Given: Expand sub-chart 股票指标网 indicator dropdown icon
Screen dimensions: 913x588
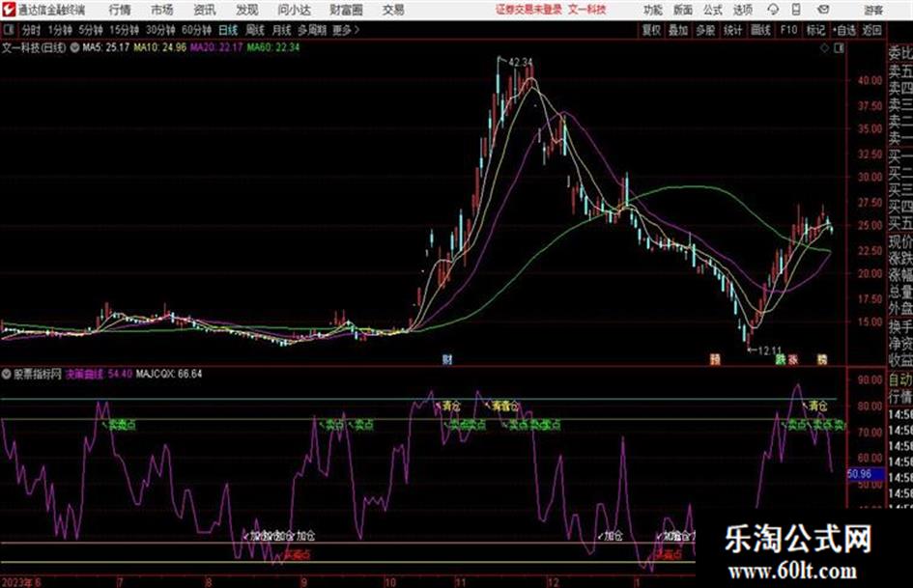Looking at the screenshot, I should (x=7, y=374).
